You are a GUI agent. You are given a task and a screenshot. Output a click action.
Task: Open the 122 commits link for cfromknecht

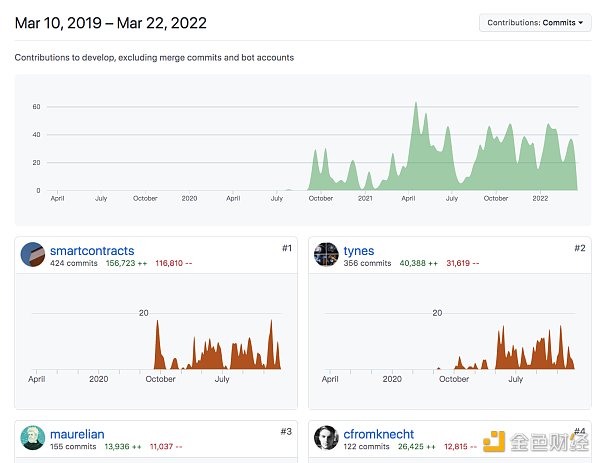tap(367, 445)
